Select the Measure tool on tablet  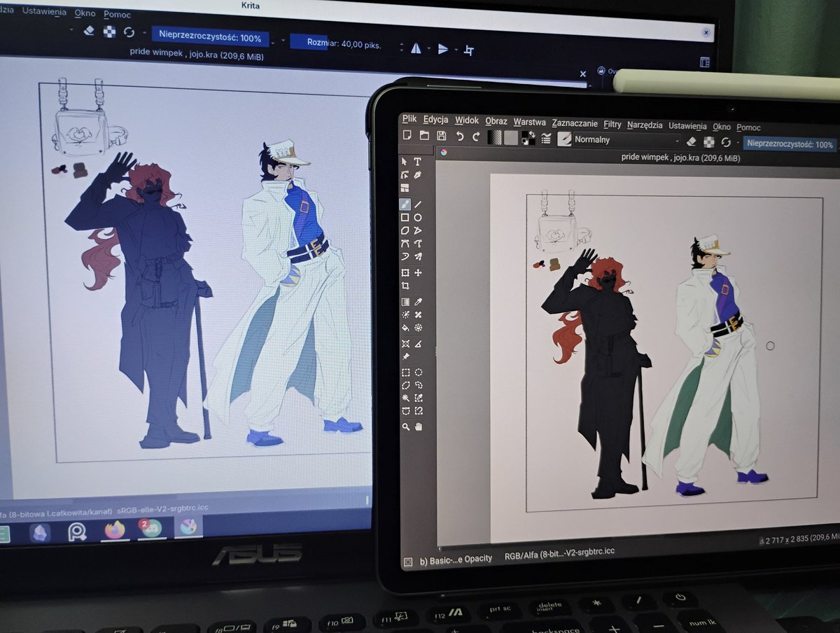[x=418, y=344]
